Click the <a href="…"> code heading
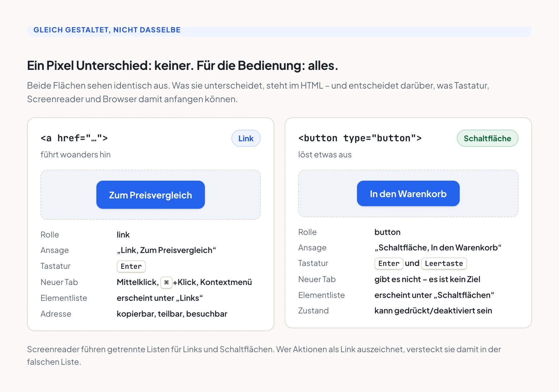Screen dimensions: 559x392 click(x=74, y=138)
